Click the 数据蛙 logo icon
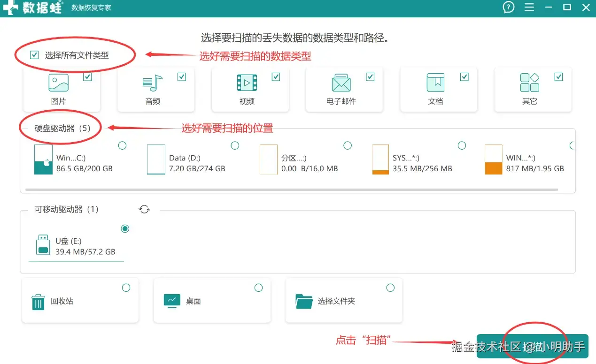This screenshot has width=596, height=364. pyautogui.click(x=10, y=7)
